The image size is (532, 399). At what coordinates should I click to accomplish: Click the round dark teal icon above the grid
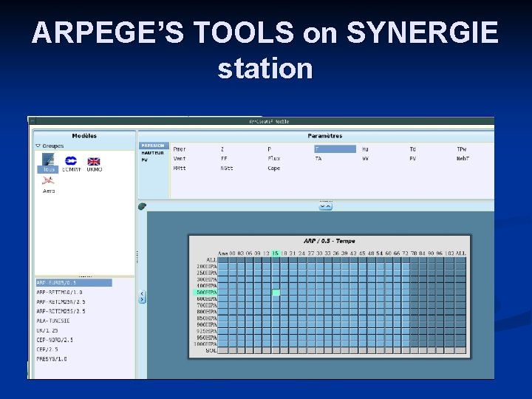142,206
